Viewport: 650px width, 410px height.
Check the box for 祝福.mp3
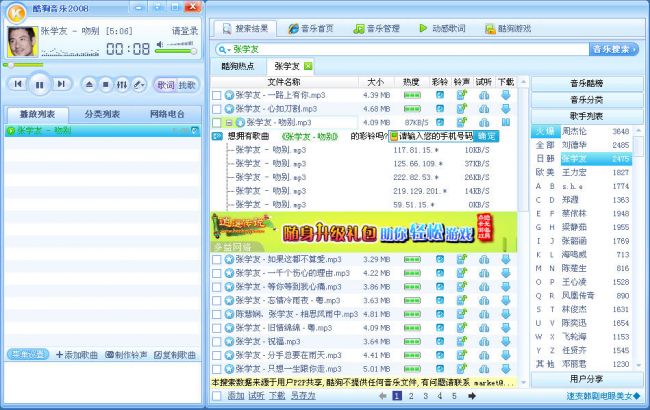pyautogui.click(x=216, y=342)
